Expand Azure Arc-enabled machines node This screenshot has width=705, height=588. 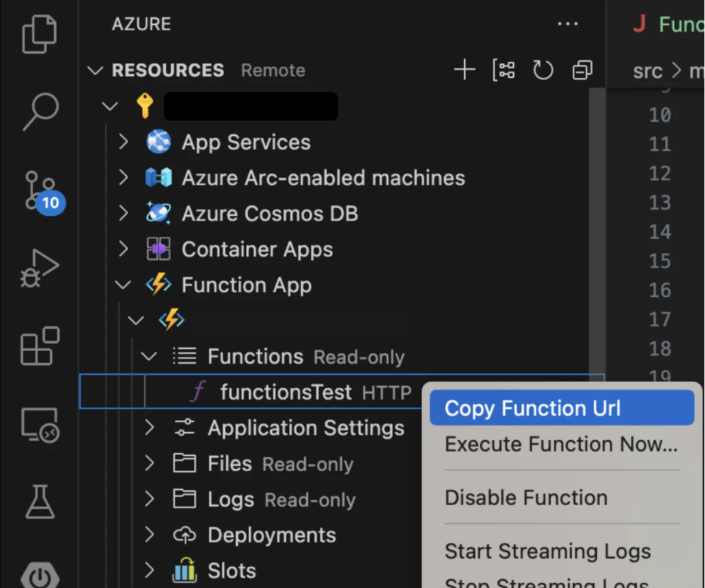(123, 178)
